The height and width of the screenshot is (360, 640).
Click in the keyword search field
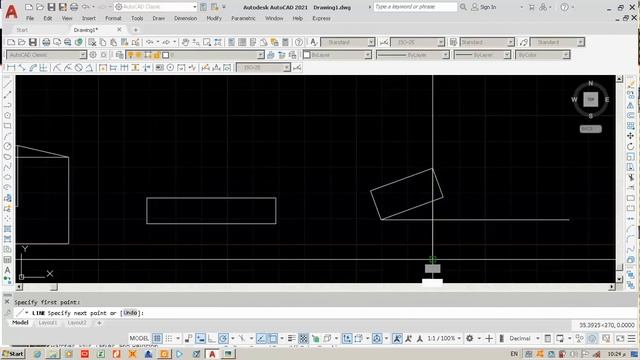click(415, 7)
